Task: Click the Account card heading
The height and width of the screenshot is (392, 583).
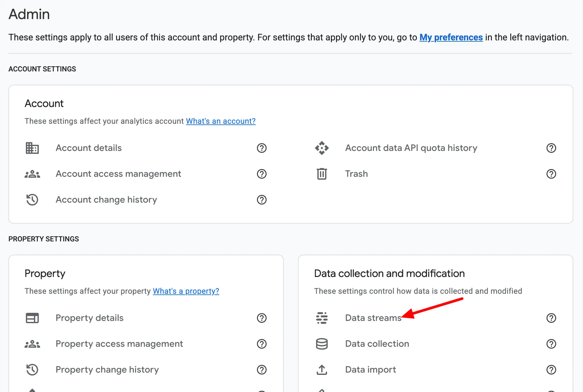Action: (x=44, y=104)
